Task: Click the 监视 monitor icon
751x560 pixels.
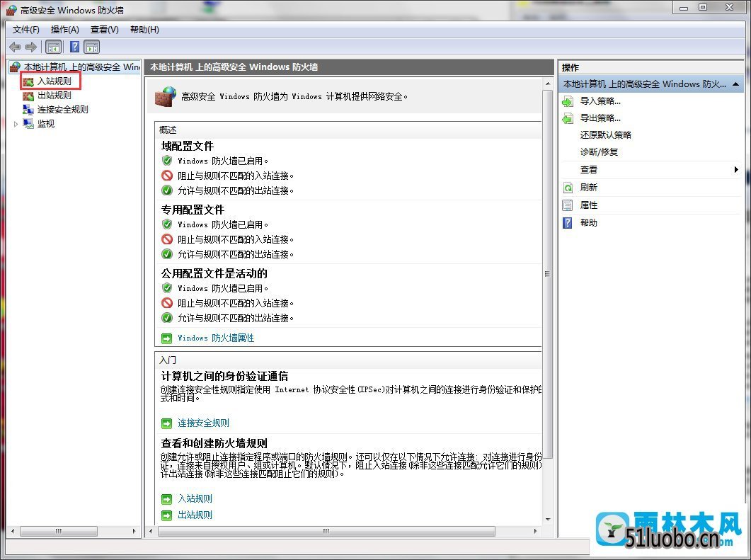Action: [x=28, y=124]
